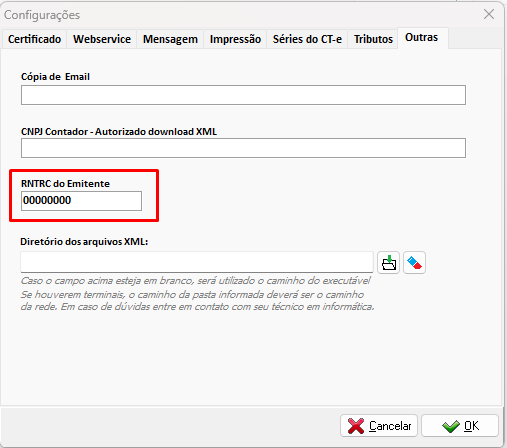Screen dimensions: 507x448
Task: Select the Outras tab
Action: pyautogui.click(x=421, y=38)
